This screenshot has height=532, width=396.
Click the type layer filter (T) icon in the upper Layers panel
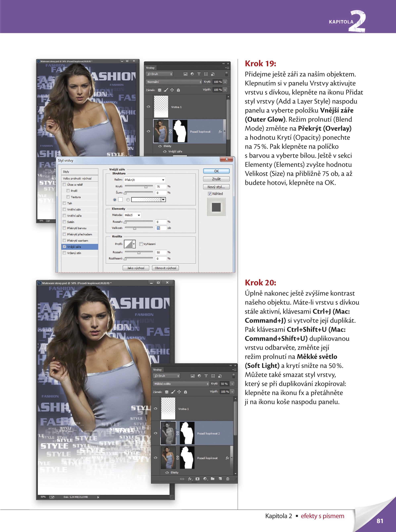(x=199, y=74)
